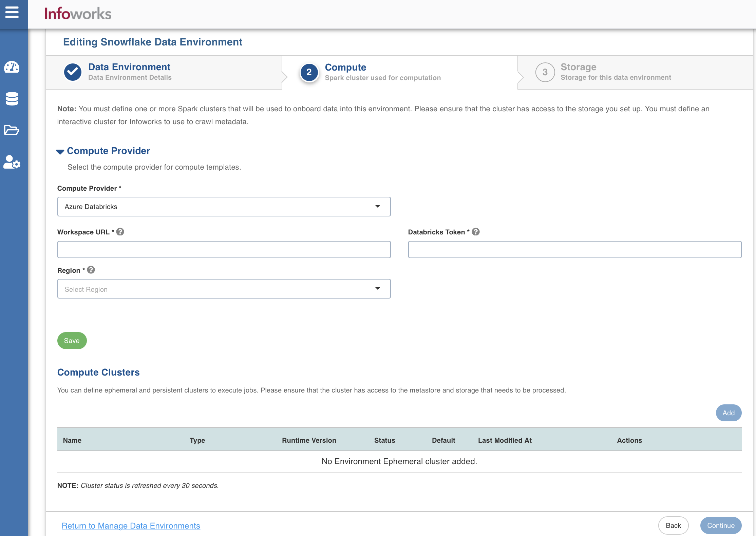Click the Editing Snowflake Data Environment title
The height and width of the screenshot is (536, 756).
153,42
